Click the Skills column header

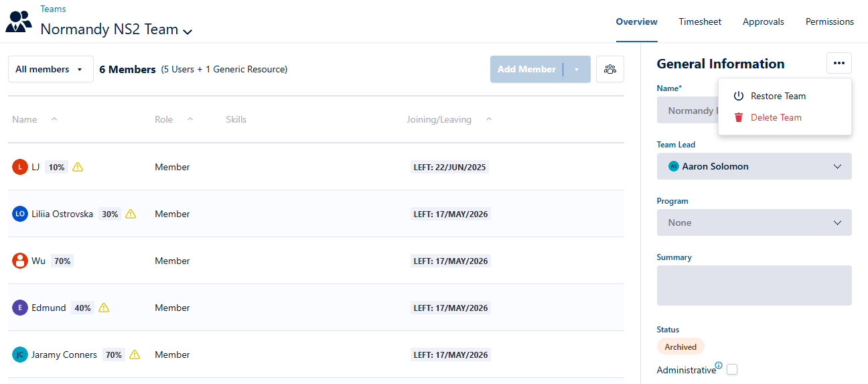click(x=236, y=119)
